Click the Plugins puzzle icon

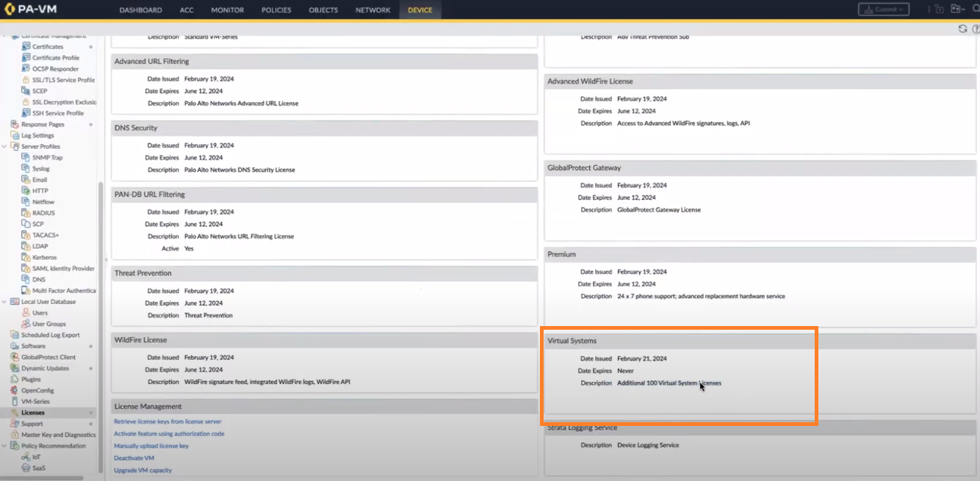(15, 380)
